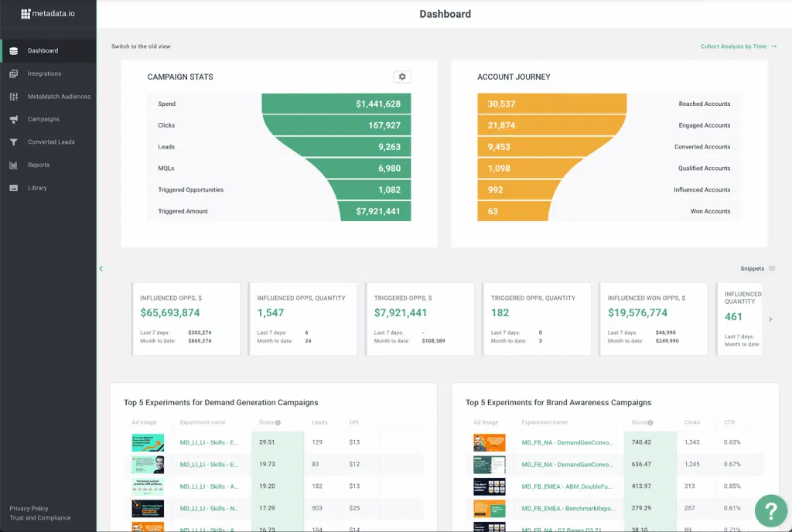The image size is (792, 532).
Task: Click info icon beside Demand Generation Score
Action: point(278,423)
